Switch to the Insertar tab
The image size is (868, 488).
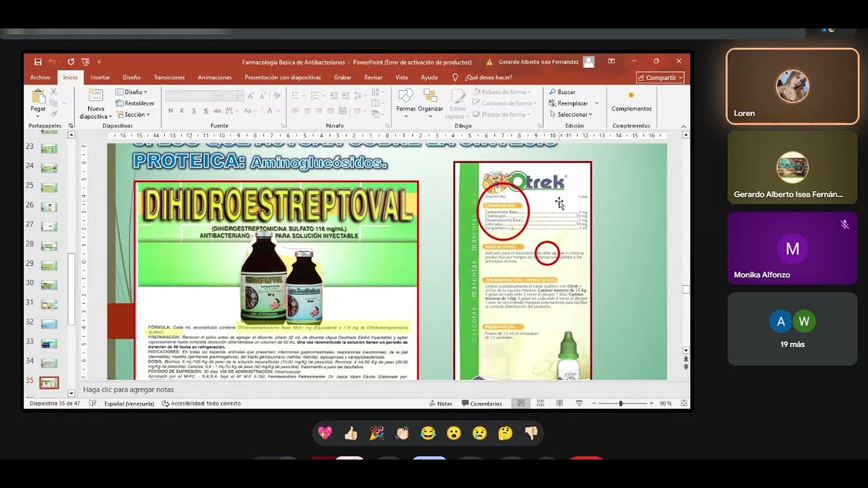[x=100, y=77]
